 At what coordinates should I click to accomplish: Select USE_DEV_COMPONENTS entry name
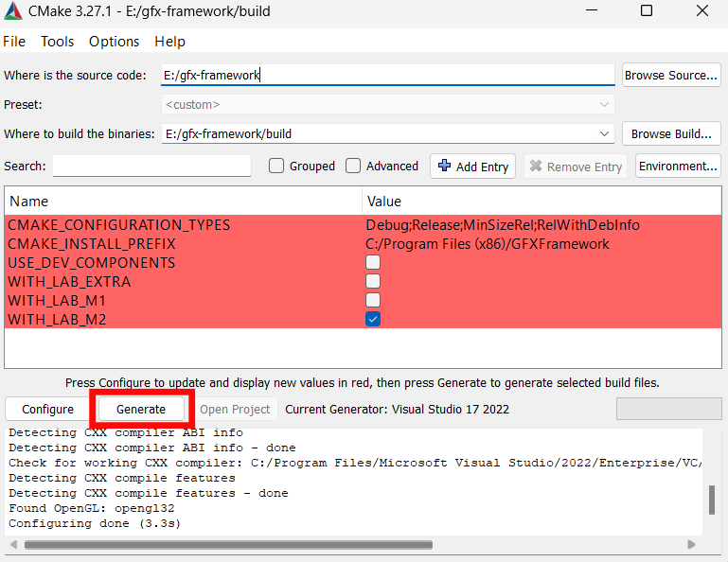pyautogui.click(x=92, y=263)
